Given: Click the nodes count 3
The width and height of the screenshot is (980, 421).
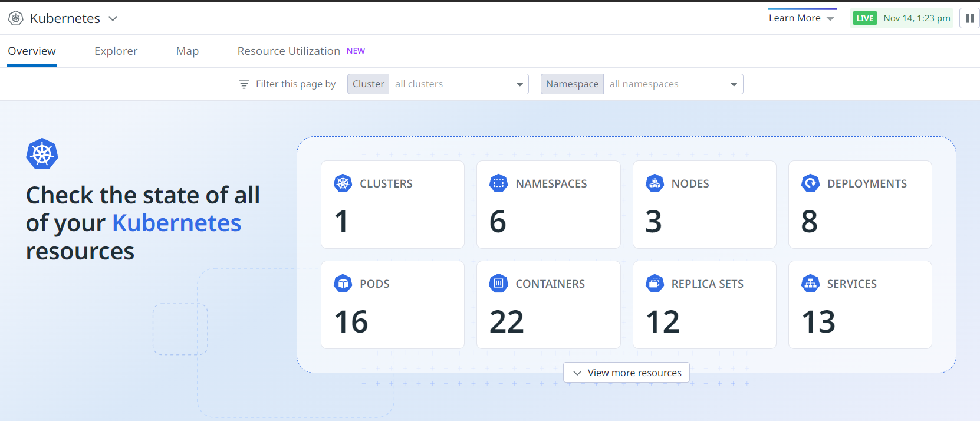Looking at the screenshot, I should [x=653, y=222].
